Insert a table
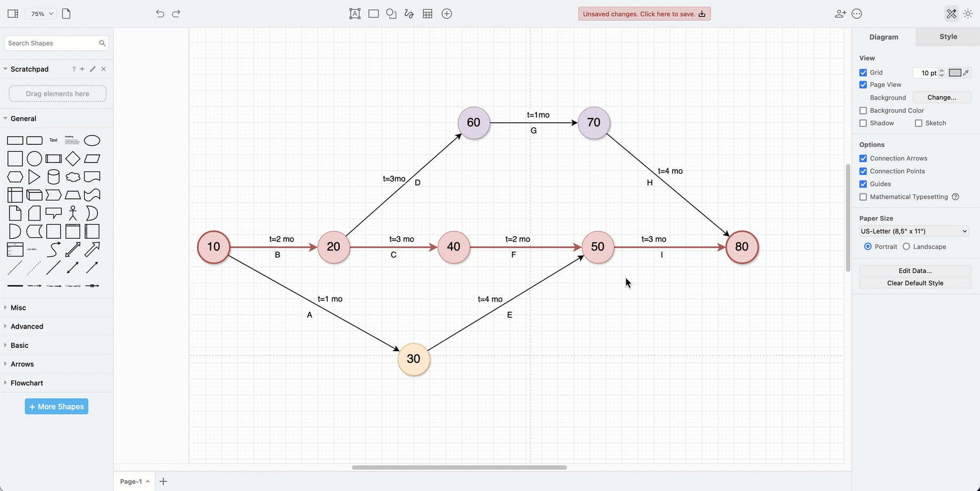 coord(427,13)
